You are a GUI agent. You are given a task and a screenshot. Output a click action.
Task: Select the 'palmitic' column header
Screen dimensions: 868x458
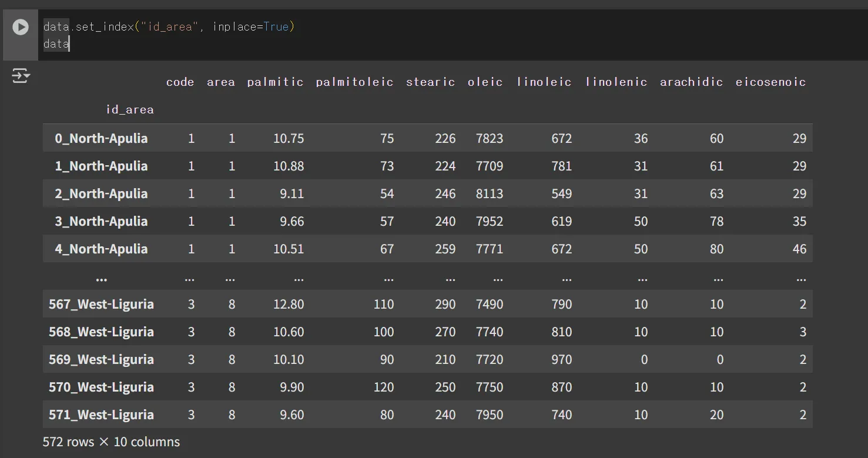[276, 82]
